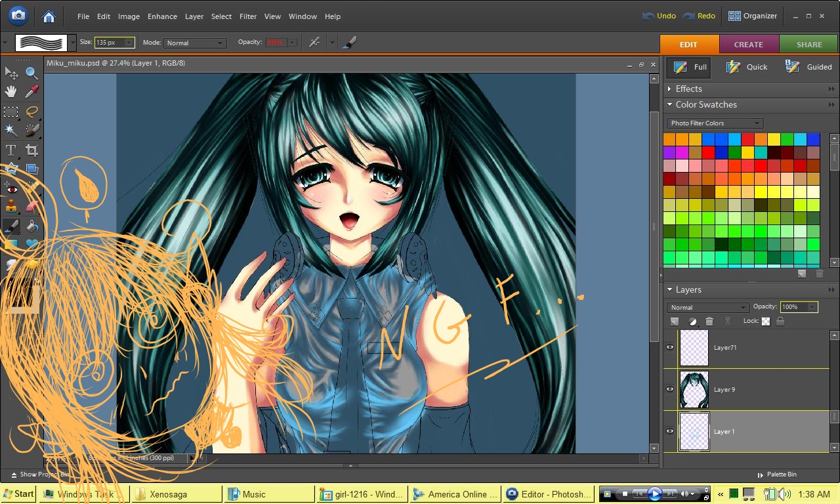Image resolution: width=840 pixels, height=504 pixels.
Task: Select the Red Eye Removal tool
Action: [x=11, y=189]
